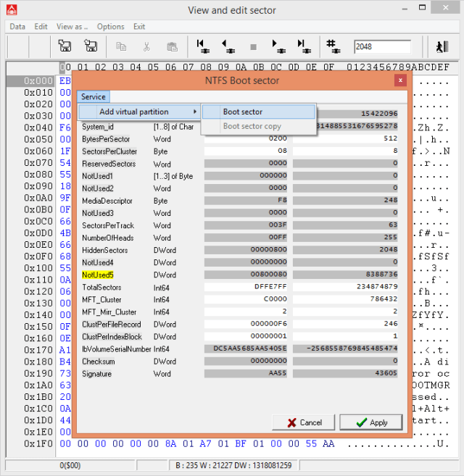Screen dimensions: 464x476
Task: Go to the next sector
Action: [278, 46]
